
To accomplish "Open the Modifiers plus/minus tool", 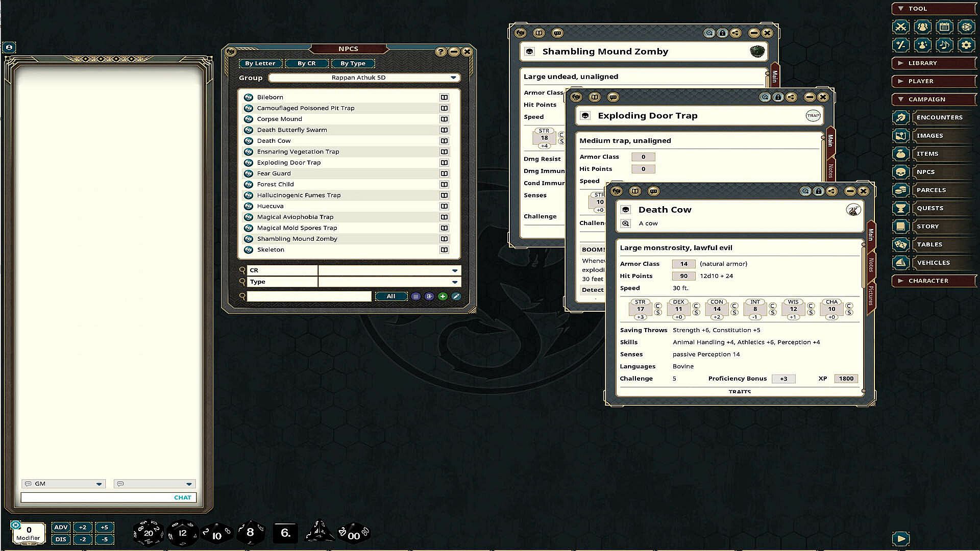I will click(x=901, y=45).
